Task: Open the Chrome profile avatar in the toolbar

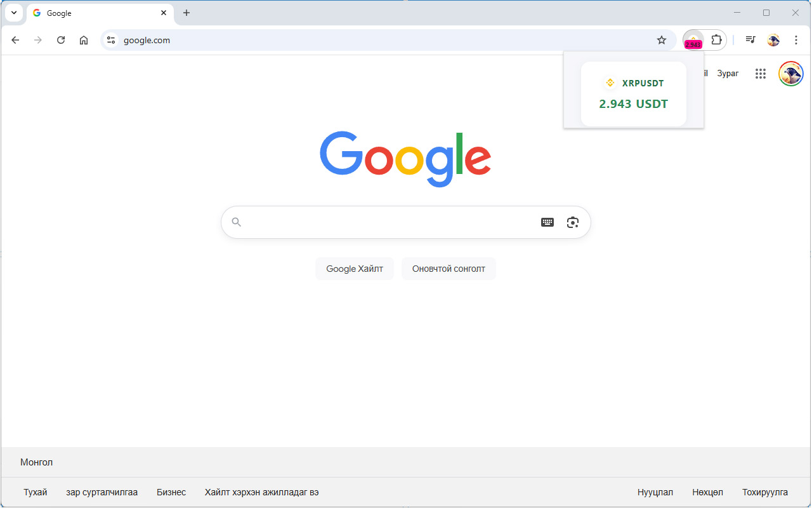Action: 773,40
